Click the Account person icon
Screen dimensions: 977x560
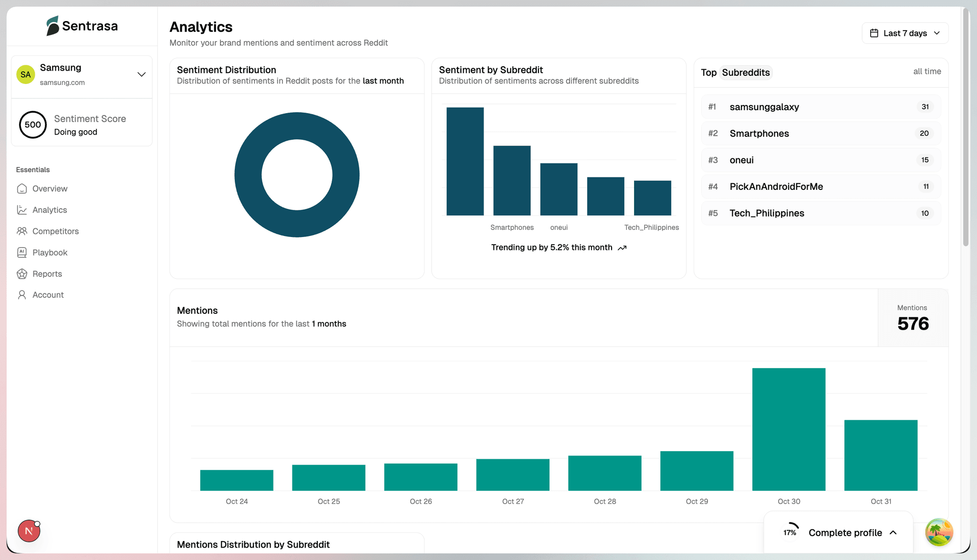(x=22, y=294)
